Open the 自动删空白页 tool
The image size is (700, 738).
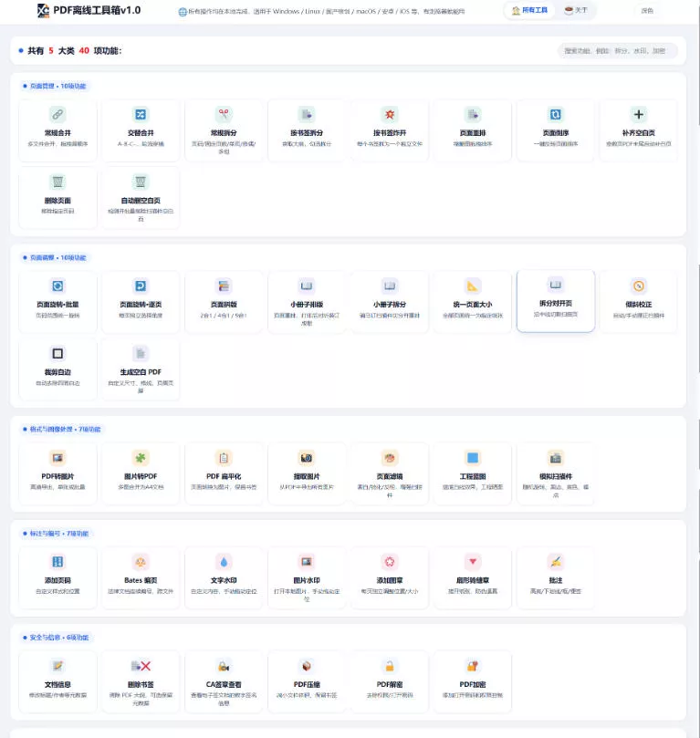pyautogui.click(x=141, y=198)
